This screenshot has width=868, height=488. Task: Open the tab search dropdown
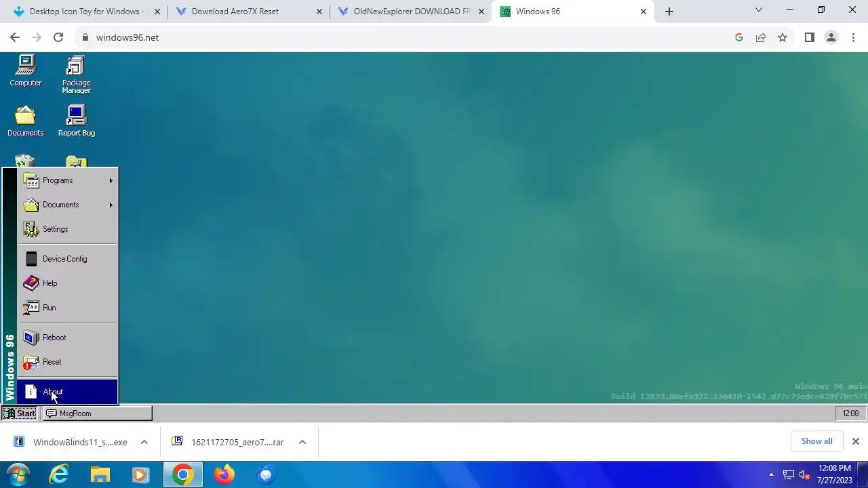coord(759,10)
